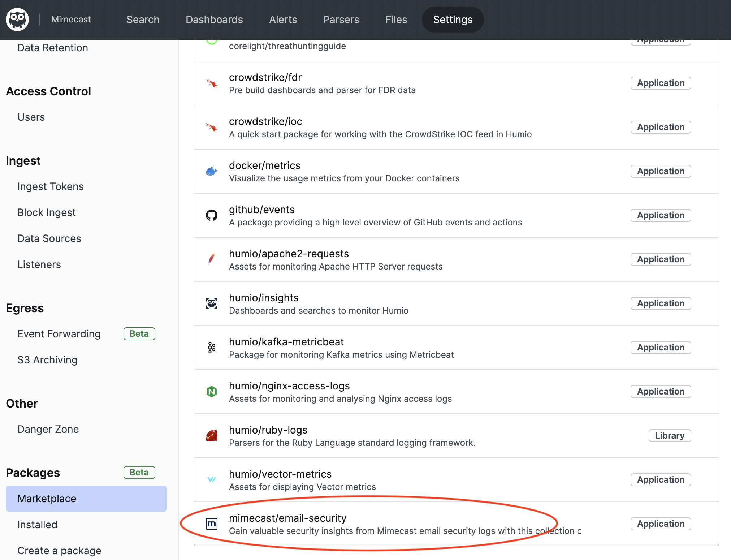This screenshot has width=731, height=560.
Task: Switch to the Parsers tab
Action: pyautogui.click(x=341, y=20)
